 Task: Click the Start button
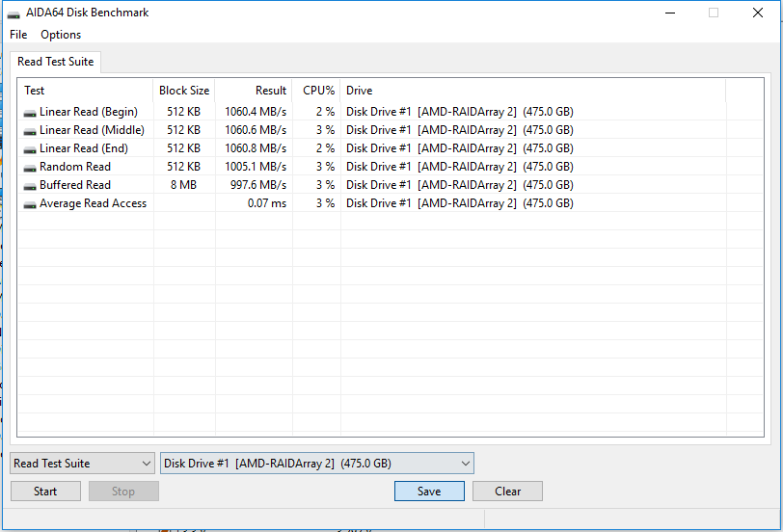(x=45, y=492)
